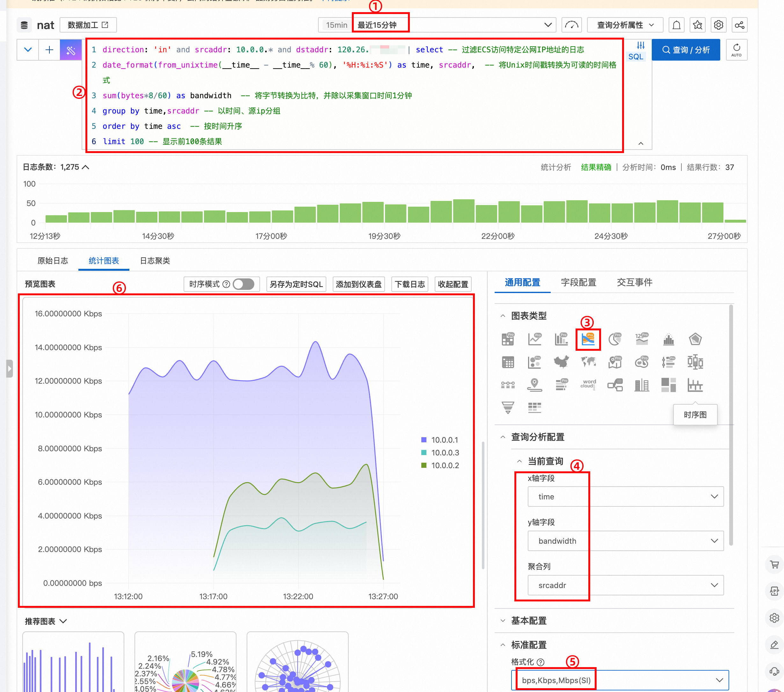784x692 pixels.
Task: Open the y轴字段 bandwidth dropdown
Action: point(626,541)
